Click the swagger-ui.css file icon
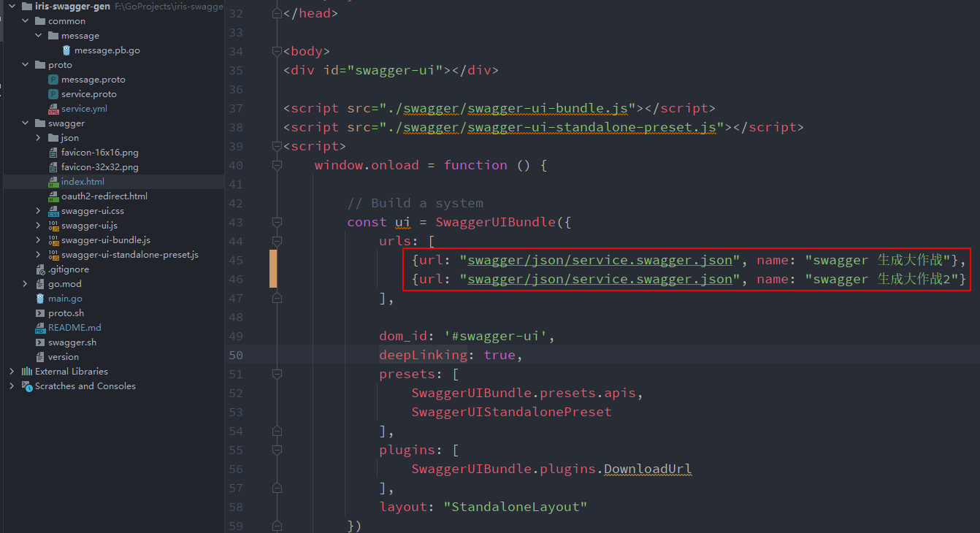This screenshot has height=533, width=980. point(53,211)
